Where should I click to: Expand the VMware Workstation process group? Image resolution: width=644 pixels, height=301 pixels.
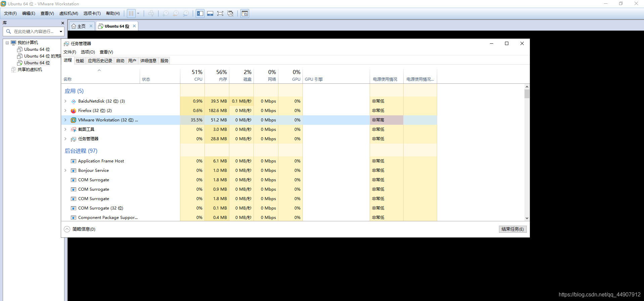point(65,120)
